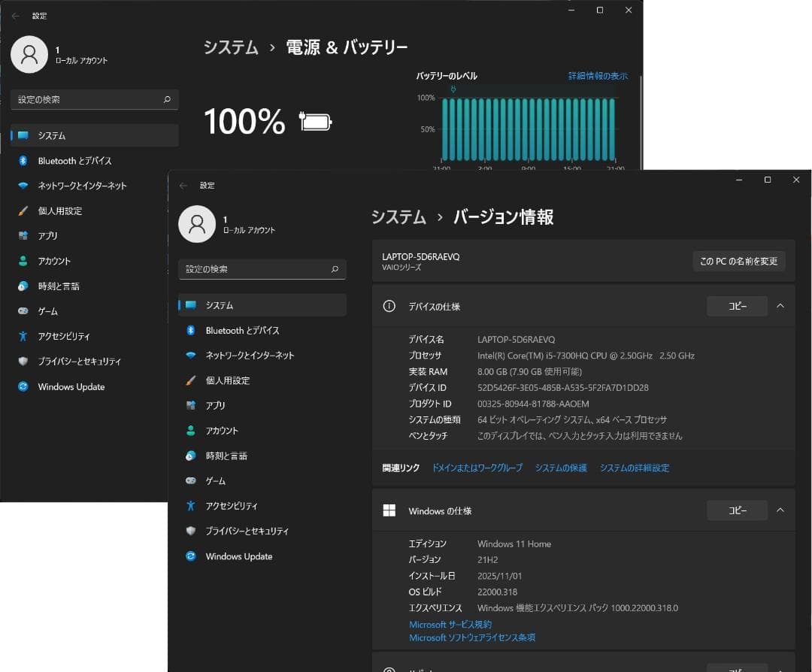Click 詳細情報の表示 in the battery window

click(x=598, y=76)
